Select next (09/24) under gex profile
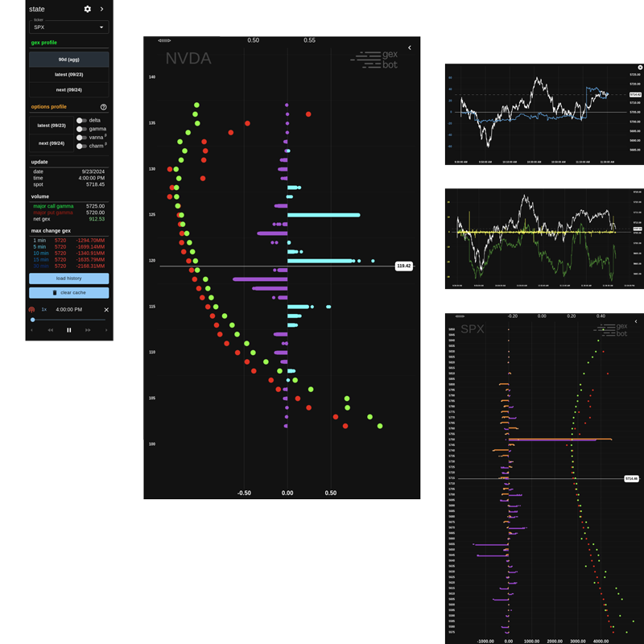 (x=69, y=89)
